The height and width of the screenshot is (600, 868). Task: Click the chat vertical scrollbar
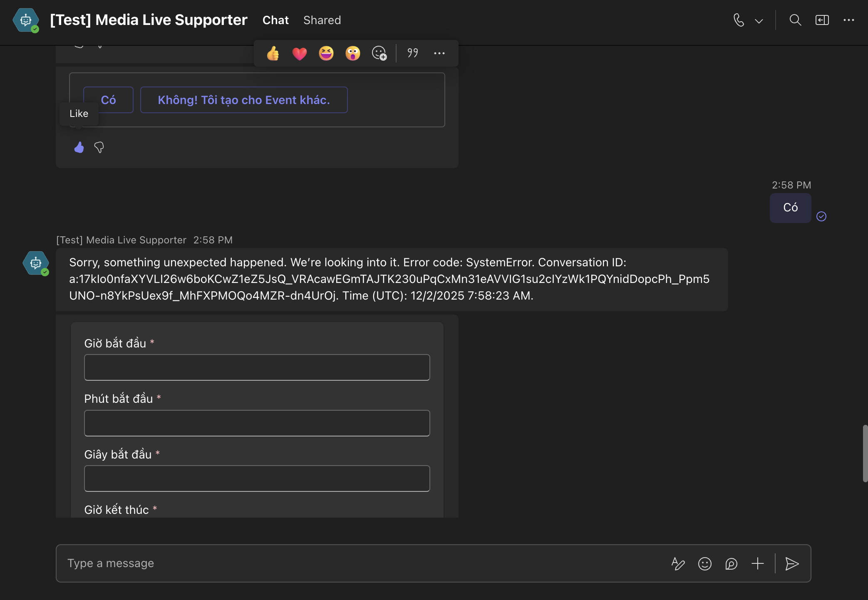[x=865, y=454]
